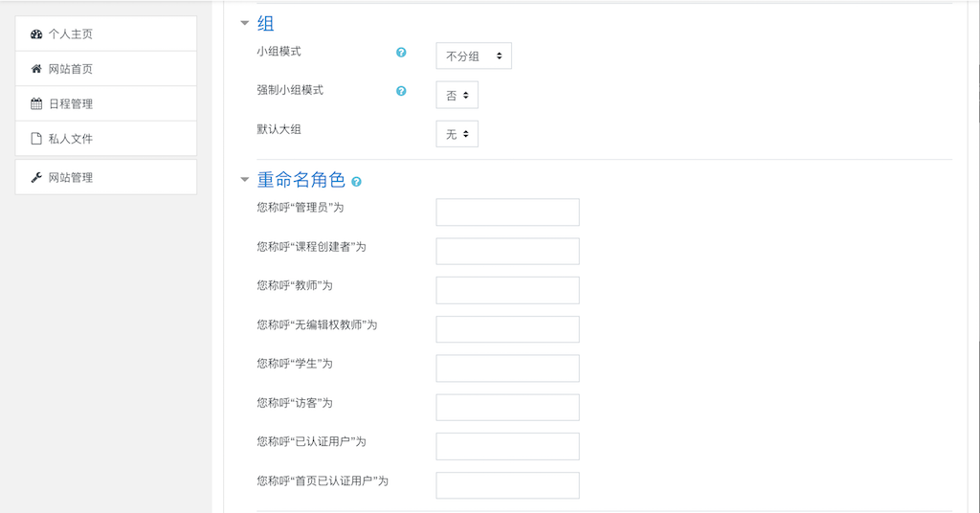Screen dimensions: 980x513
Task: Open the 默认大组 dropdown showing 无
Action: (457, 134)
